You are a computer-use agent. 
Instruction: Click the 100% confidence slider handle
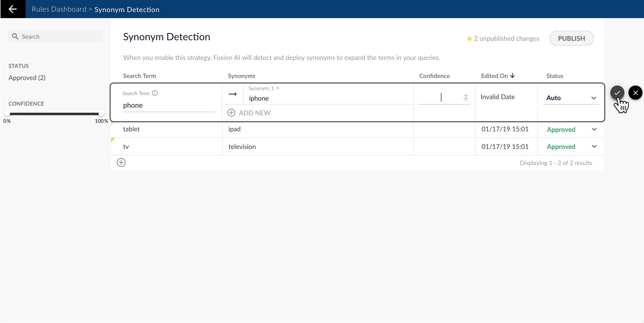[x=101, y=113]
